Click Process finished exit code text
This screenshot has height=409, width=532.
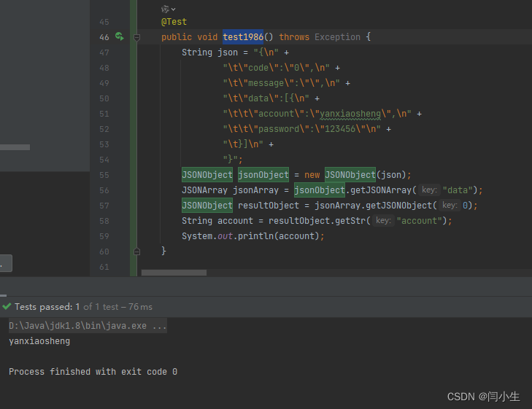(93, 372)
